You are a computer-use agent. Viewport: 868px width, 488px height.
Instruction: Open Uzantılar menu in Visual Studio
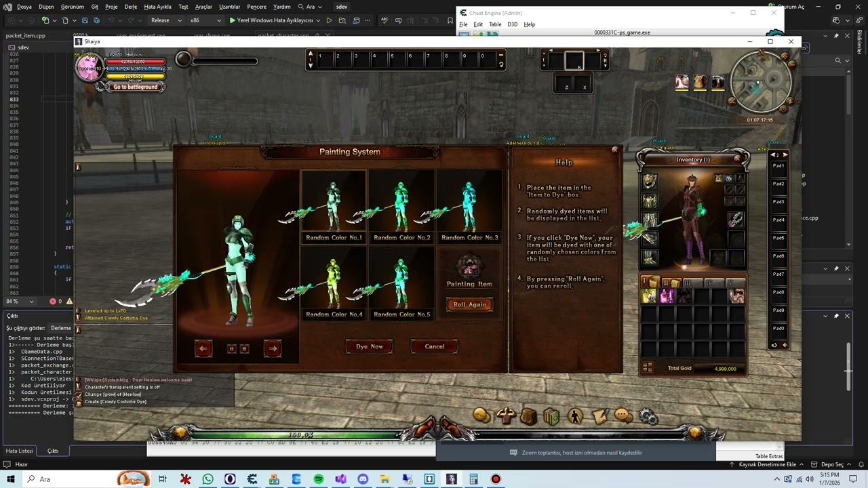[x=230, y=7]
